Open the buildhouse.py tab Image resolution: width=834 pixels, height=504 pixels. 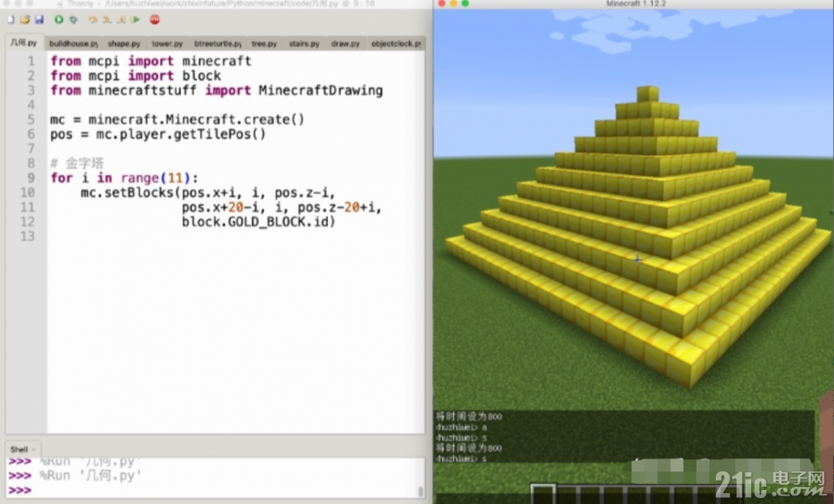point(73,43)
